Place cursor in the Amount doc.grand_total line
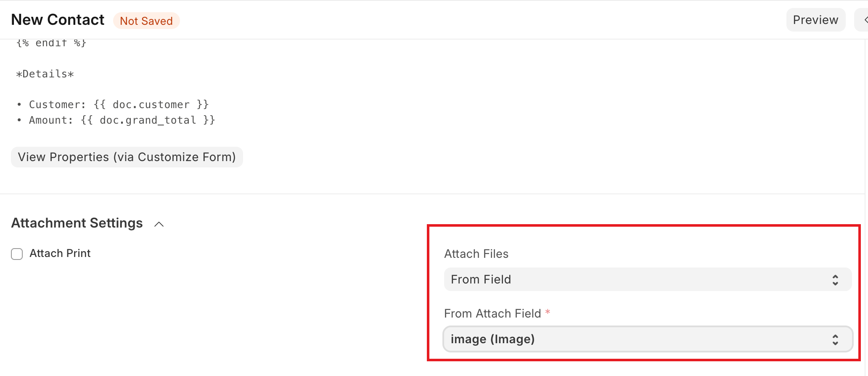Screen dimensions: 868x376 click(122, 120)
